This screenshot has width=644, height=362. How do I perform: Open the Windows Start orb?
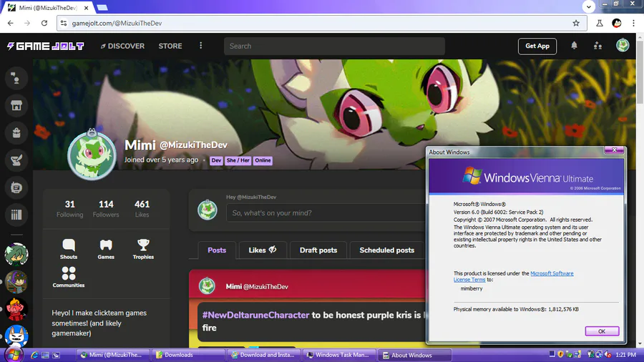pyautogui.click(x=14, y=355)
